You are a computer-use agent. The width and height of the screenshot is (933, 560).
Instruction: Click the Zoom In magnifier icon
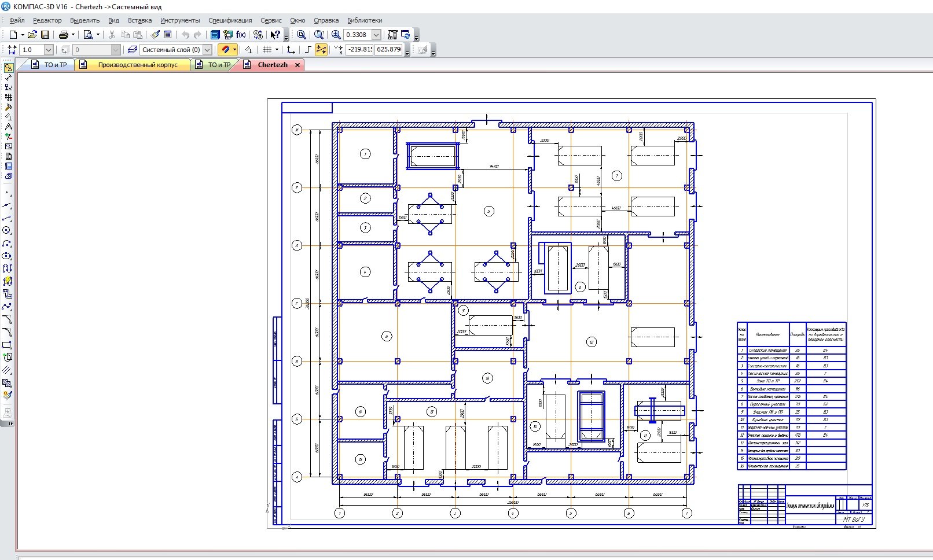click(x=336, y=35)
